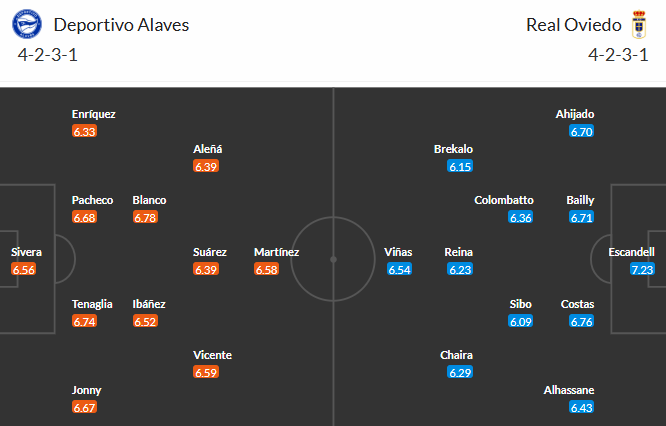Click the Real Oviedo club crest

[x=636, y=23]
